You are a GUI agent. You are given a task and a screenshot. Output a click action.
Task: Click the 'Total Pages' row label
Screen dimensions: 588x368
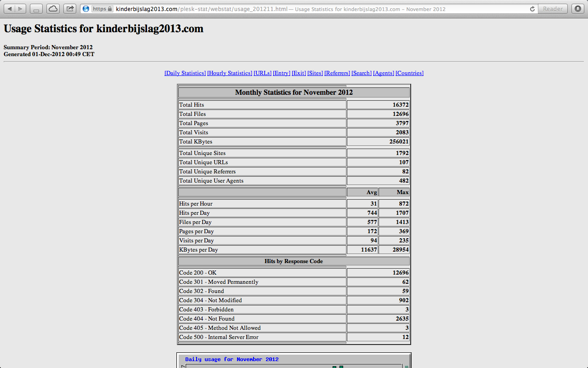tap(193, 123)
